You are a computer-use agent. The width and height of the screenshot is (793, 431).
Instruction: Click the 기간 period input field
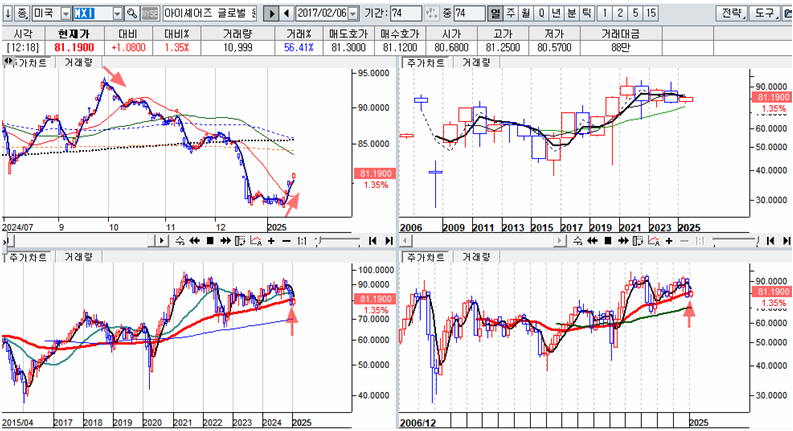(406, 13)
